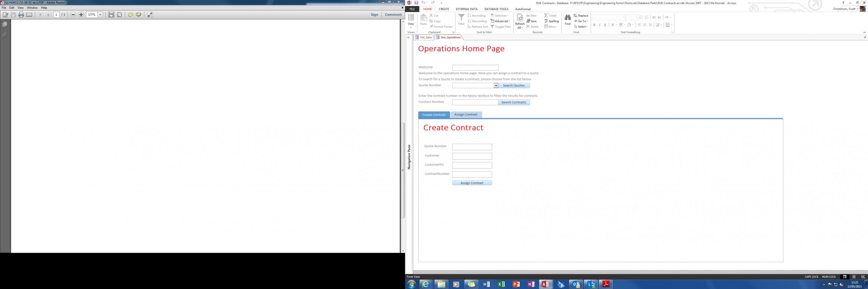Screen dimensions: 868x289
Task: Open the zoom level dropdown in Adobe Reader
Action: click(101, 15)
